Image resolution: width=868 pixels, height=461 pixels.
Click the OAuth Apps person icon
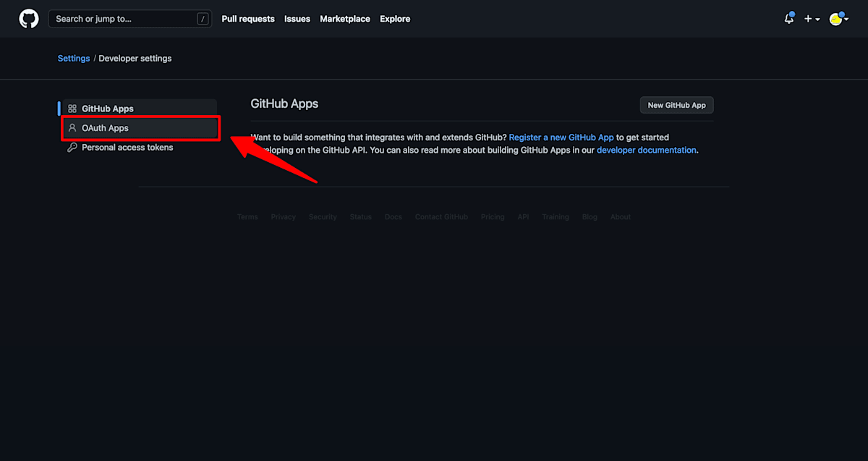tap(72, 128)
